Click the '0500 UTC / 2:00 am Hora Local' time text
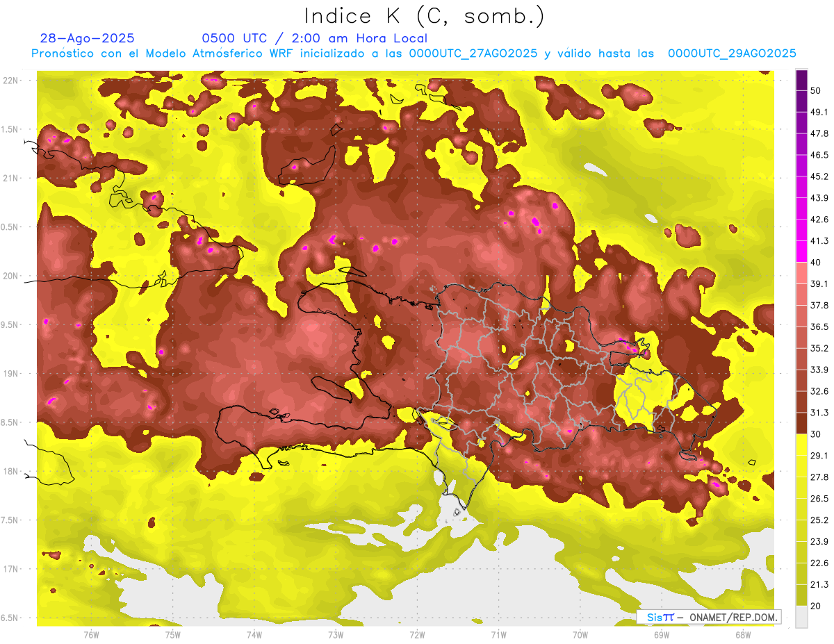The height and width of the screenshot is (644, 834). click(x=315, y=38)
